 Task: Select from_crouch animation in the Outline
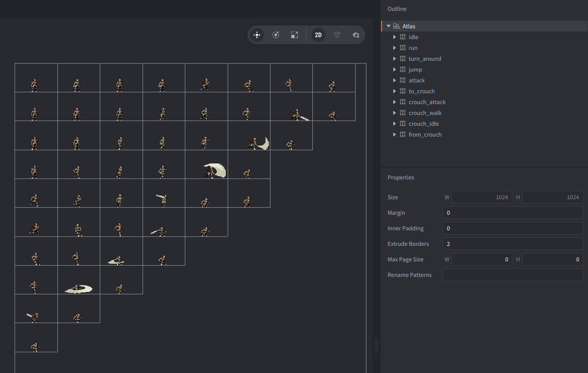click(425, 135)
